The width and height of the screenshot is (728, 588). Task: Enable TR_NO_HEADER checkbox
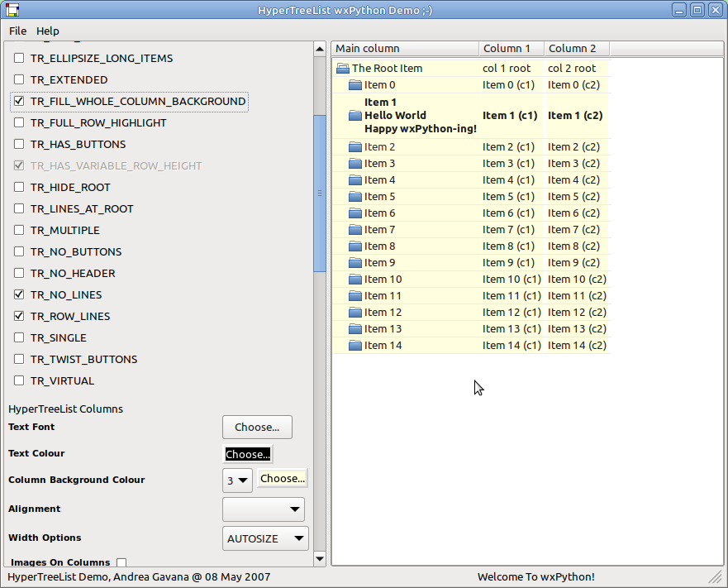tap(19, 273)
